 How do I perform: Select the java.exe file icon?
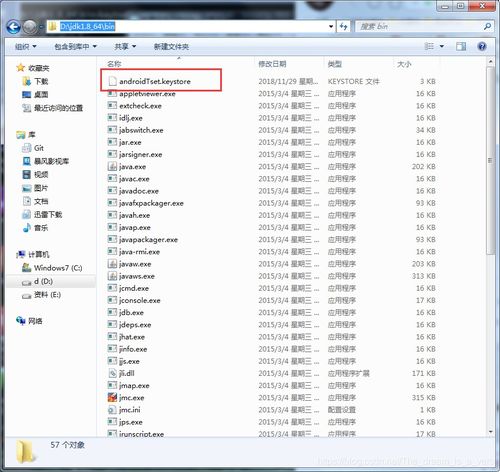click(112, 166)
